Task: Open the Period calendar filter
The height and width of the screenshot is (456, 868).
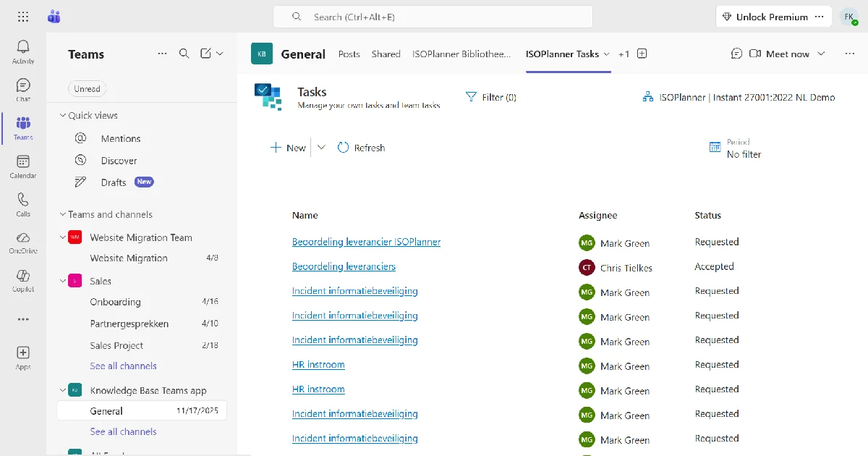Action: point(735,148)
